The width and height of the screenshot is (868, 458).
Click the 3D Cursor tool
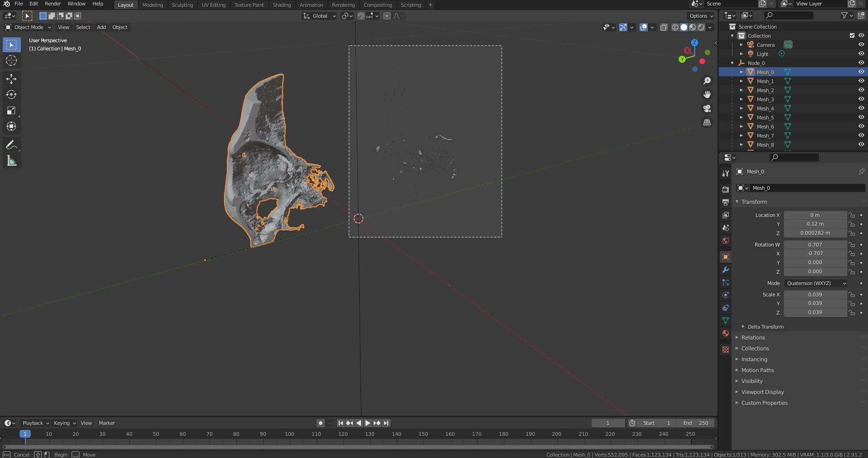(x=11, y=60)
